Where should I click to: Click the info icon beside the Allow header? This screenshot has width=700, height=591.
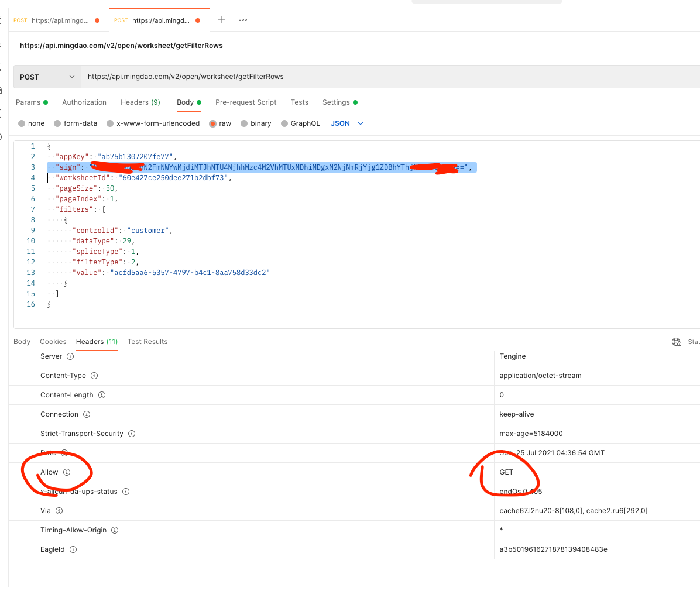click(66, 472)
